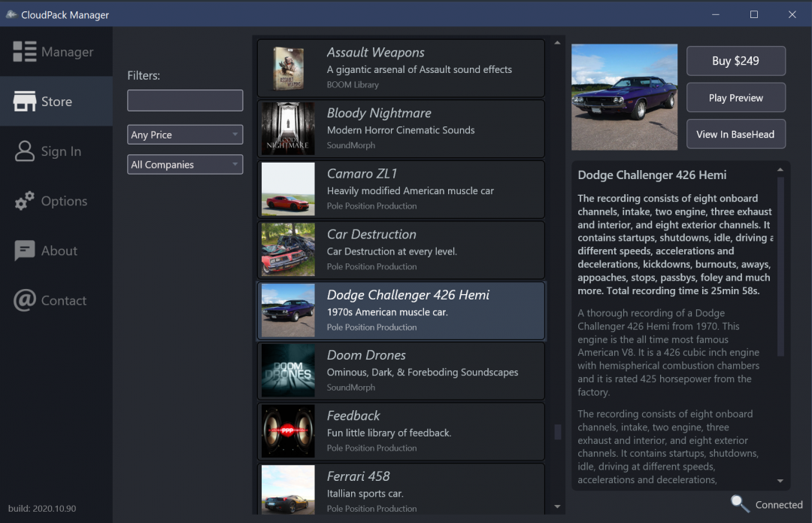Image resolution: width=812 pixels, height=523 pixels.
Task: Click View In BaseHead
Action: tap(735, 134)
